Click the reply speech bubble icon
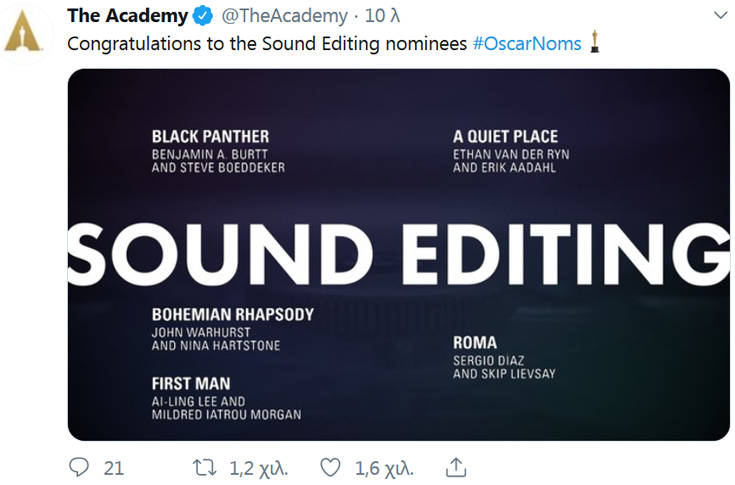 click(x=79, y=467)
